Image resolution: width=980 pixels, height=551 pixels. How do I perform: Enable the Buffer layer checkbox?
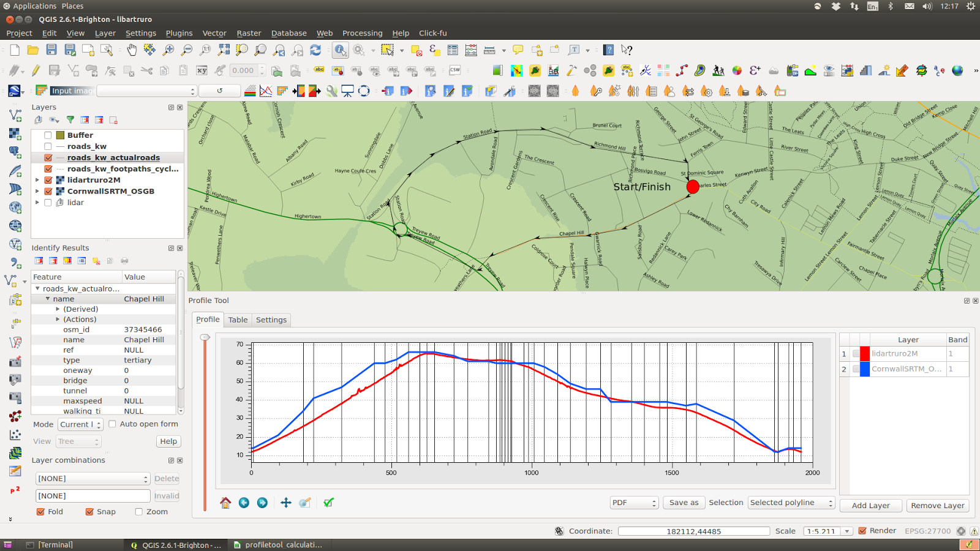coord(48,135)
